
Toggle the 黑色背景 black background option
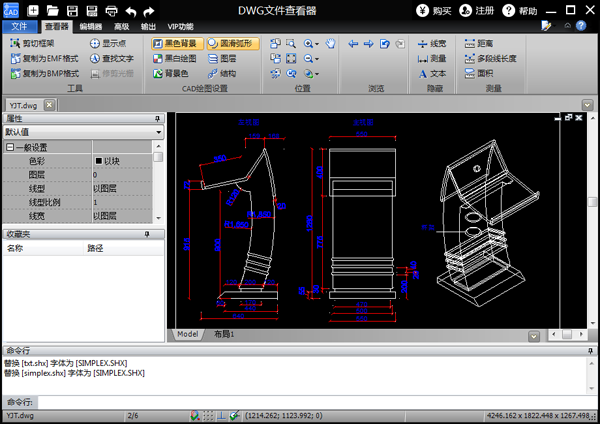click(177, 44)
